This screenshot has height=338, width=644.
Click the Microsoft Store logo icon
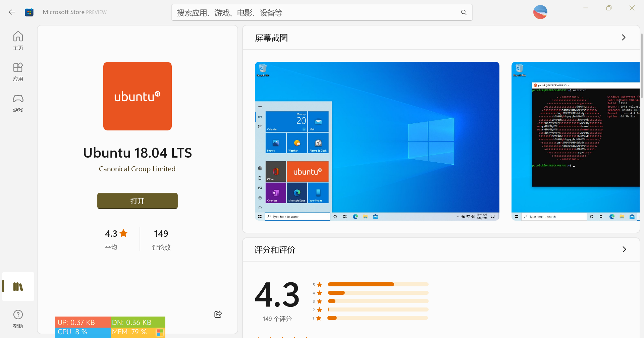tap(29, 12)
